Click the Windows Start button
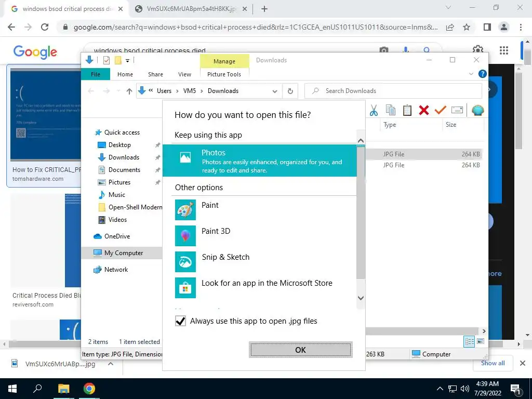 click(12, 389)
